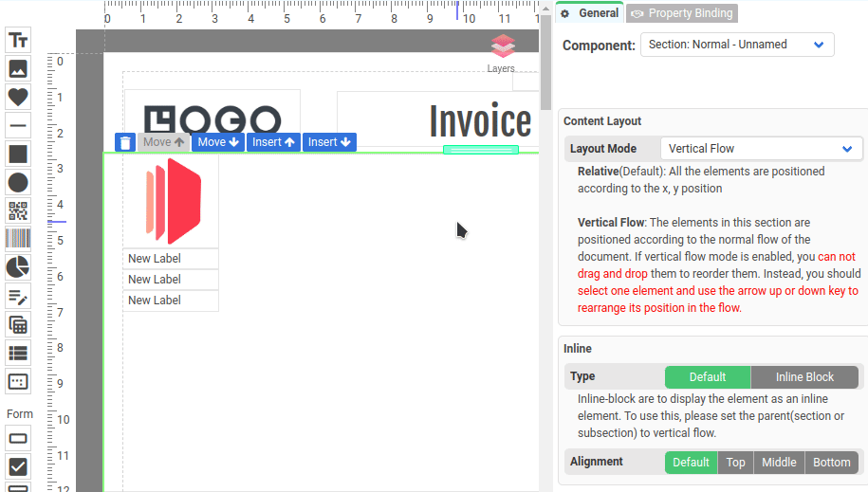The width and height of the screenshot is (868, 492).
Task: Open the Layout Mode dropdown
Action: coord(761,149)
